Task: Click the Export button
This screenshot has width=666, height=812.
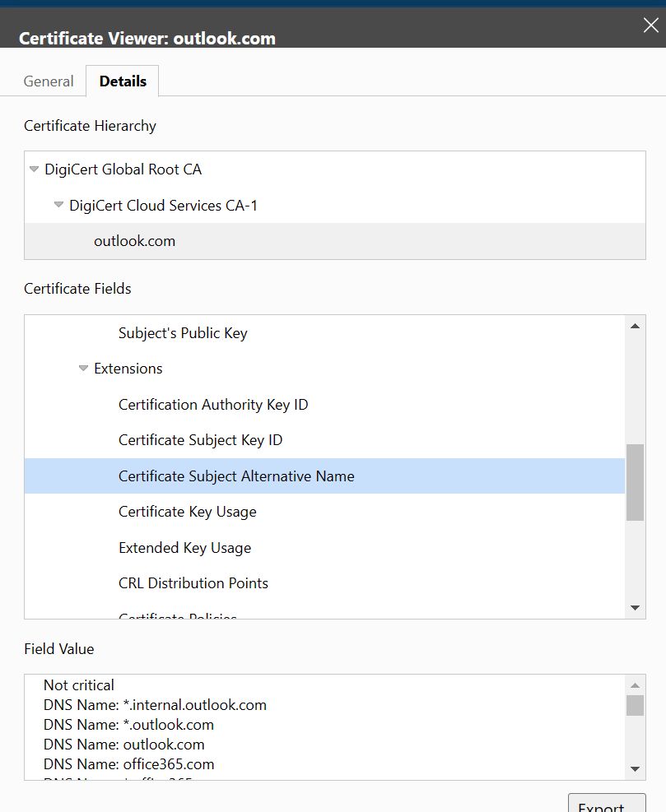Action: point(607,804)
